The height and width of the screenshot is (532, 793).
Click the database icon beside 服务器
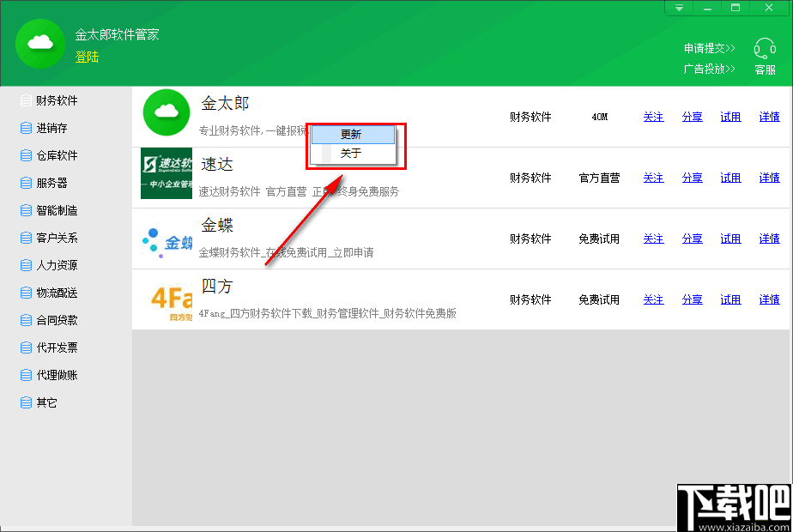pos(26,183)
